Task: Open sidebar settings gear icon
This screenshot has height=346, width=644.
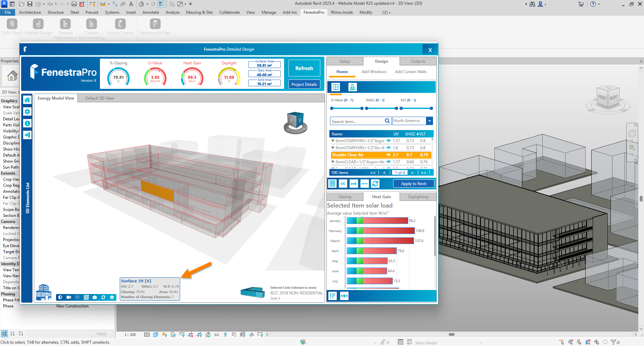Action: (28, 112)
